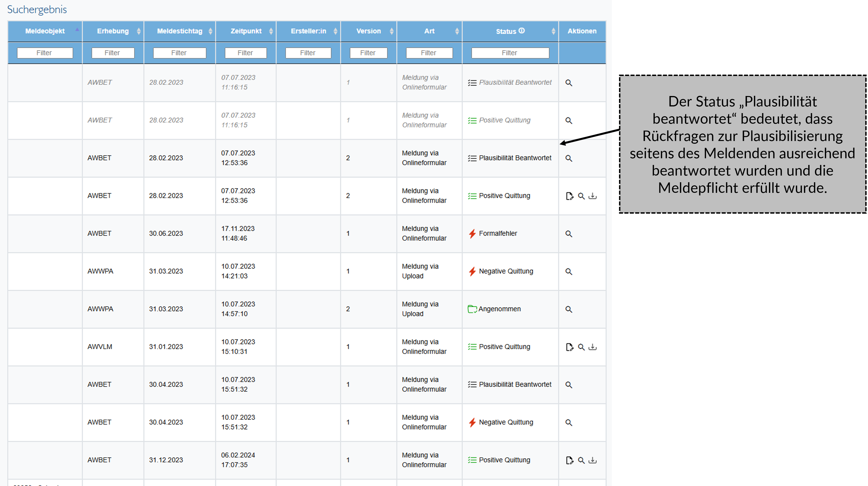
Task: Click into the Ersteller:in filter box
Action: [x=308, y=53]
